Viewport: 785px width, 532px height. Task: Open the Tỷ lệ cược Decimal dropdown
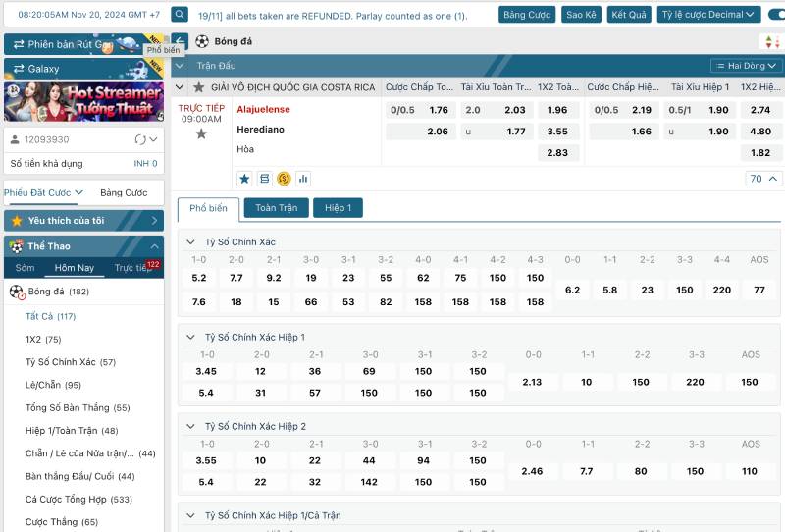pyautogui.click(x=709, y=15)
